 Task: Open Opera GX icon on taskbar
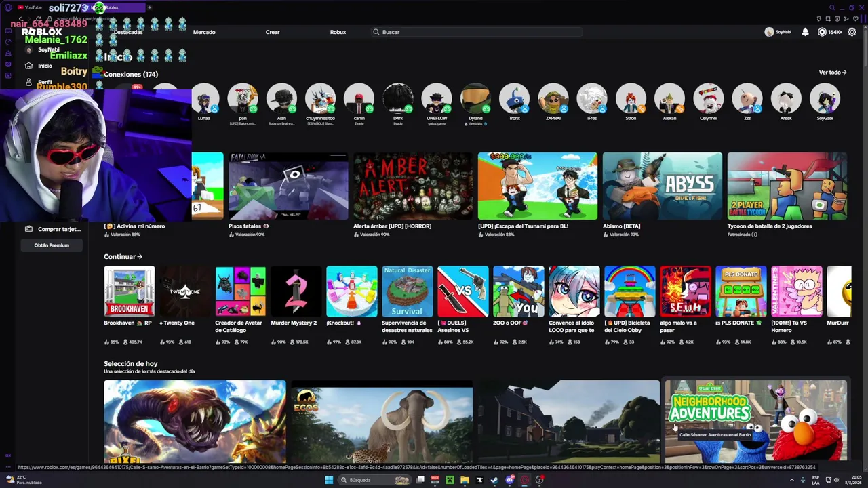click(524, 480)
